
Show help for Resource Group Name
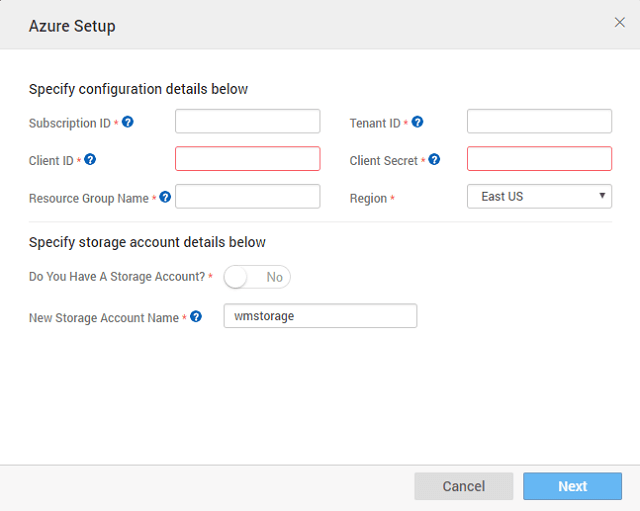point(165,197)
